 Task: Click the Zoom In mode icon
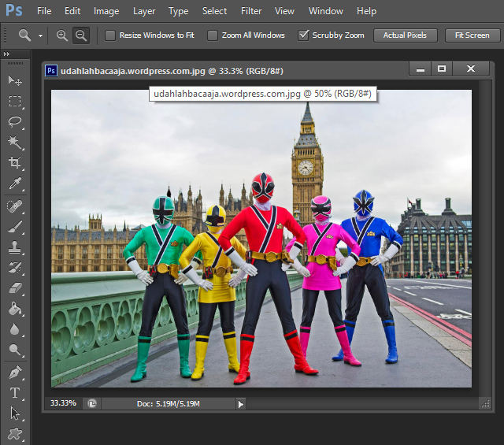tap(62, 35)
